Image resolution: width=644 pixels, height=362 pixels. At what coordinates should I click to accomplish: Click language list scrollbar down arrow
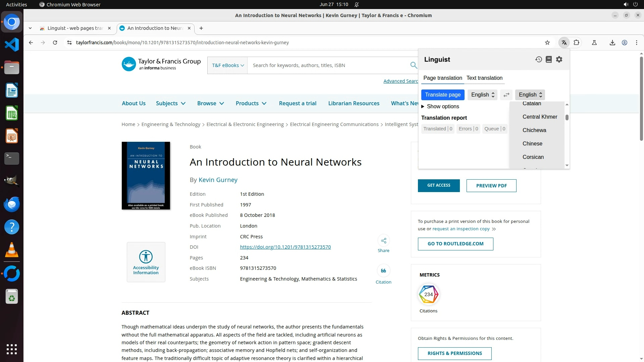pyautogui.click(x=567, y=165)
